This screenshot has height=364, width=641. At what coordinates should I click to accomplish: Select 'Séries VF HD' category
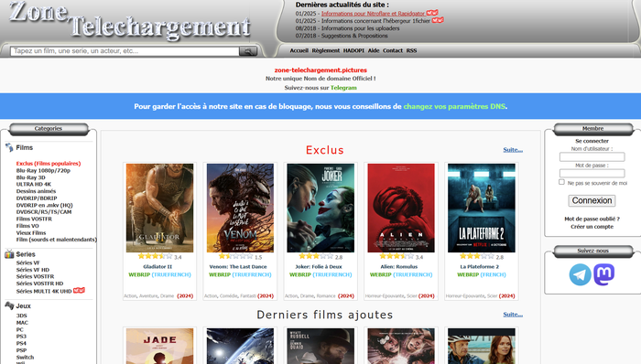click(x=33, y=270)
